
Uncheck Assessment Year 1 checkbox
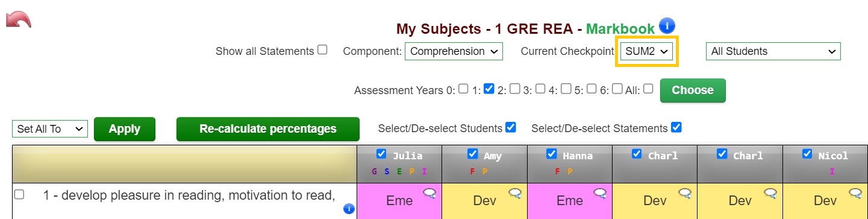(x=489, y=89)
